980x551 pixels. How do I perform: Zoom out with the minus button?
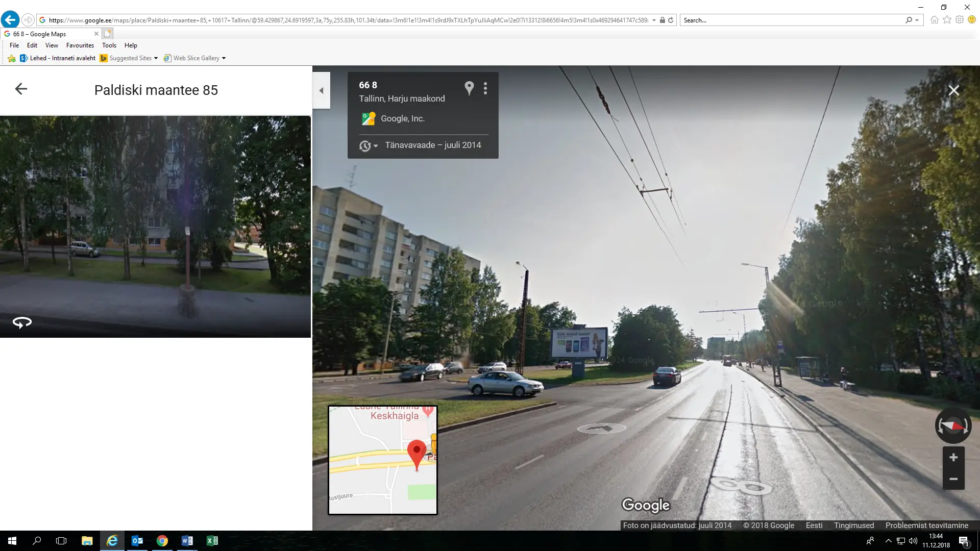coord(953,479)
